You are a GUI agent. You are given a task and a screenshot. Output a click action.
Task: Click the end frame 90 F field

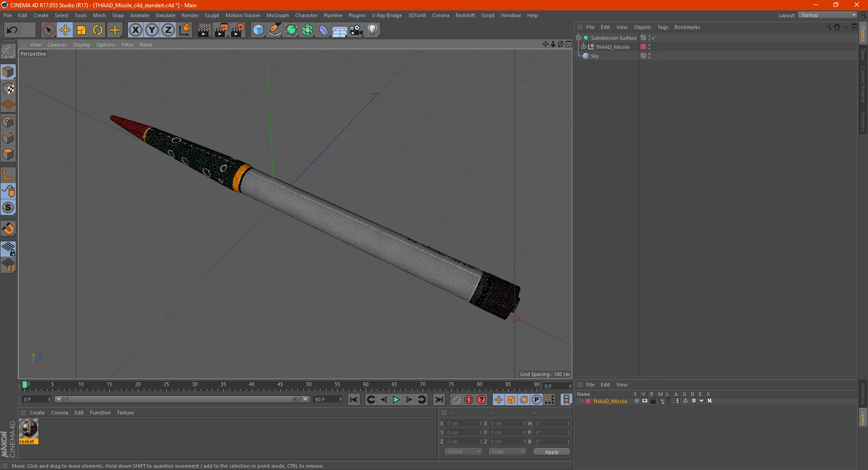pos(328,399)
